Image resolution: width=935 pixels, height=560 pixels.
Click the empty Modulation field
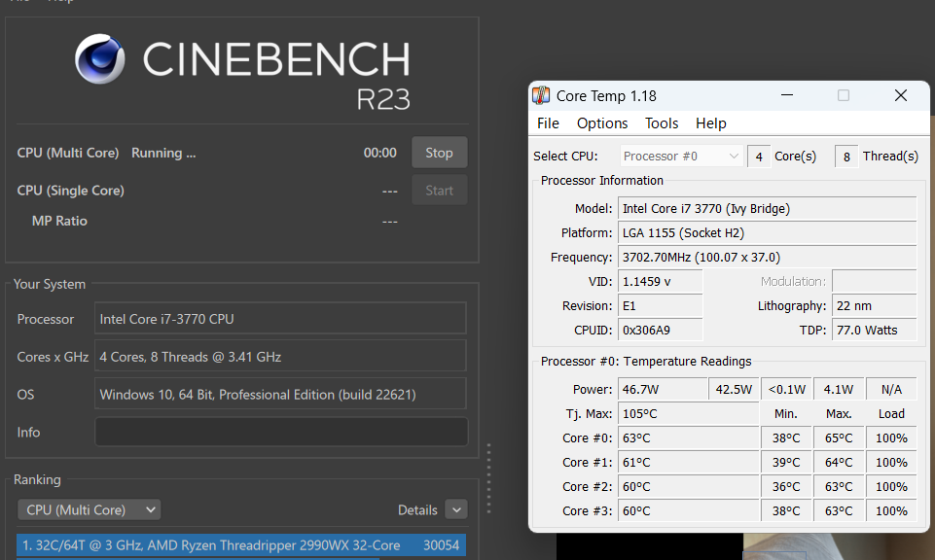(874, 281)
